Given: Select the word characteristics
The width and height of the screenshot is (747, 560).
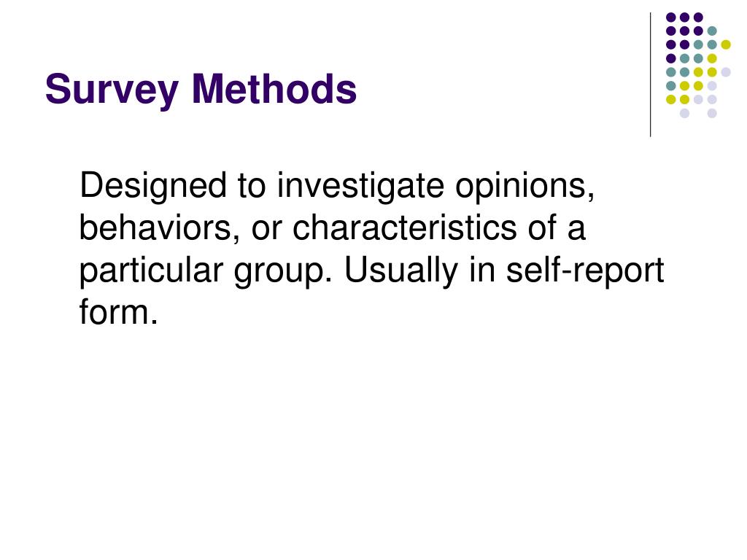Looking at the screenshot, I should click(404, 227).
